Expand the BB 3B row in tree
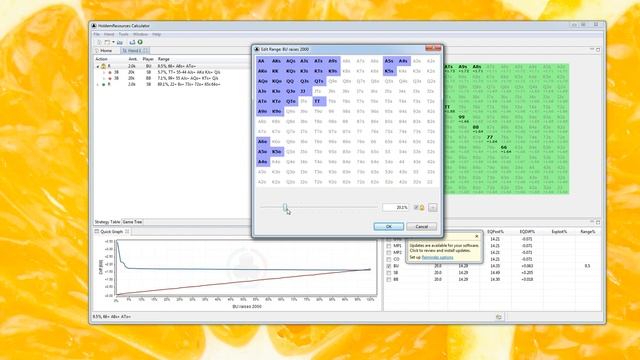Screen dimensions: 640x360 pyautogui.click(x=104, y=78)
